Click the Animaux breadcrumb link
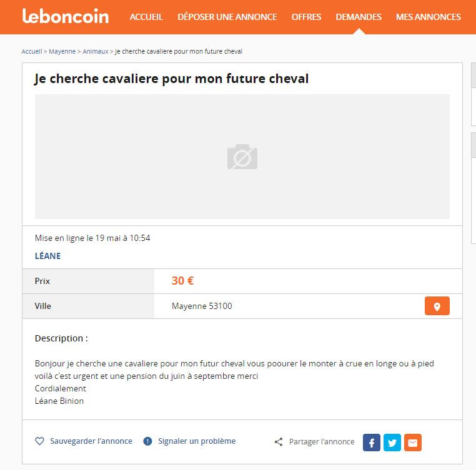This screenshot has height=470, width=476. pyautogui.click(x=96, y=51)
